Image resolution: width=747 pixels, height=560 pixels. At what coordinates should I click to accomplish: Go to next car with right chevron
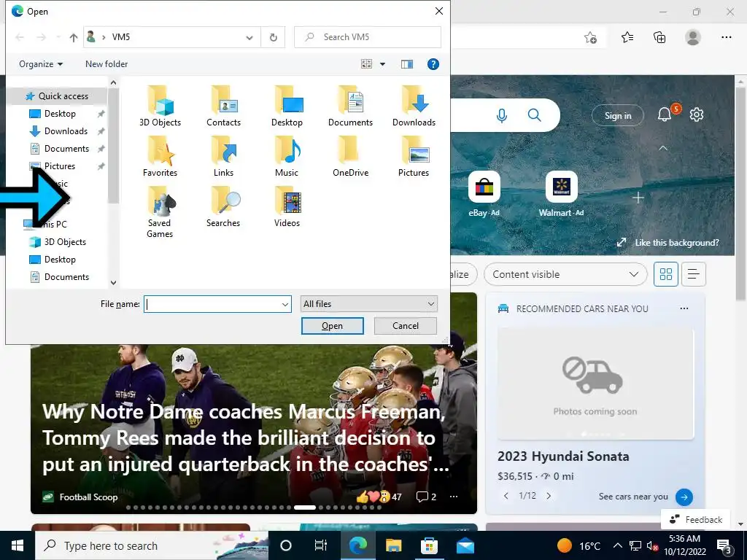point(549,496)
